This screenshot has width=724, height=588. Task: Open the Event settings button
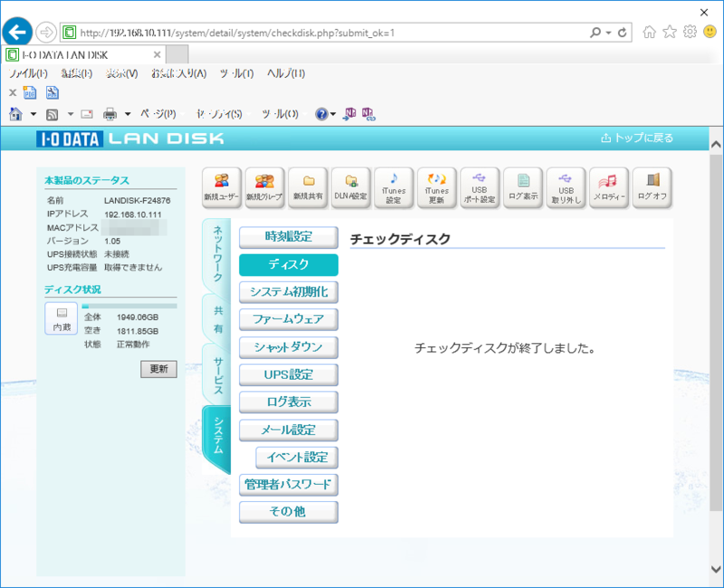click(297, 457)
